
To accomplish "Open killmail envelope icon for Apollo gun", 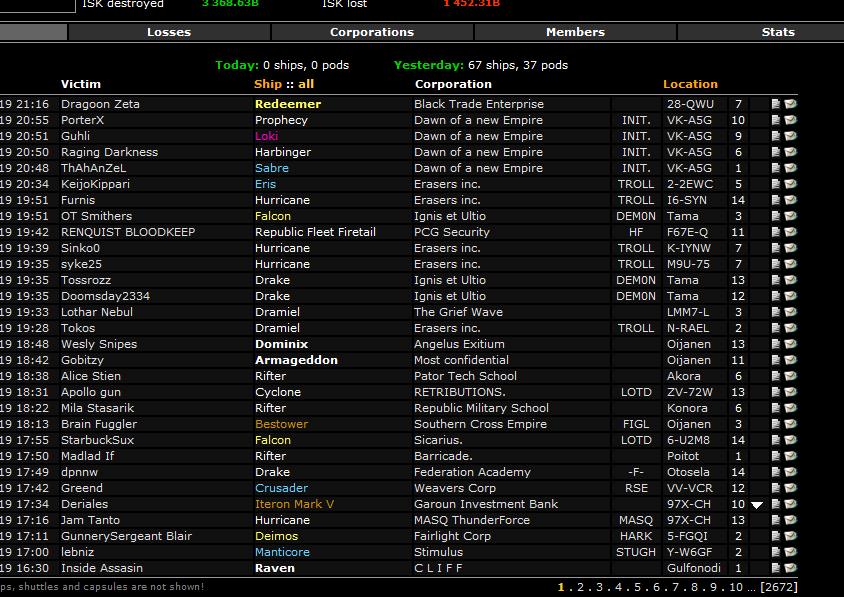I will pyautogui.click(x=790, y=392).
